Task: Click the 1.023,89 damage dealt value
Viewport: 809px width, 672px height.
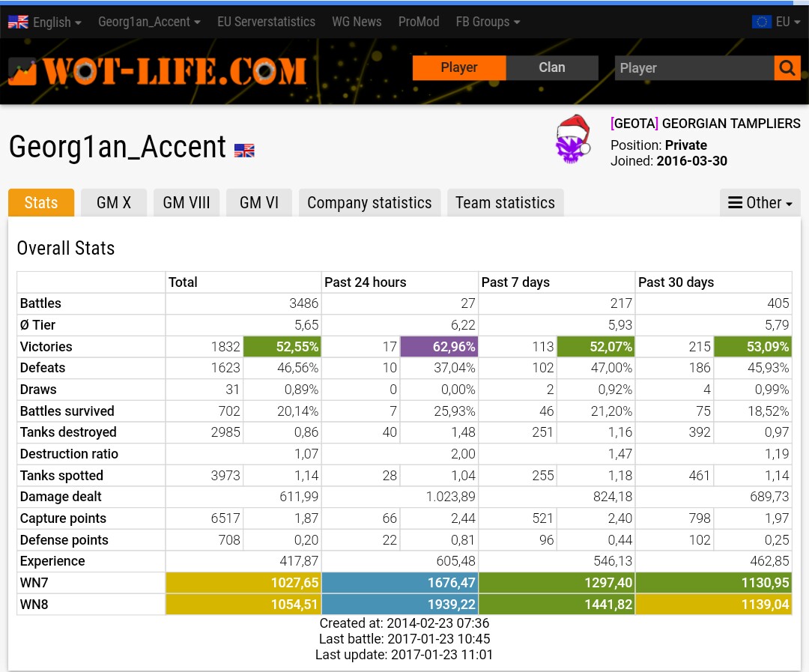Action: click(450, 497)
